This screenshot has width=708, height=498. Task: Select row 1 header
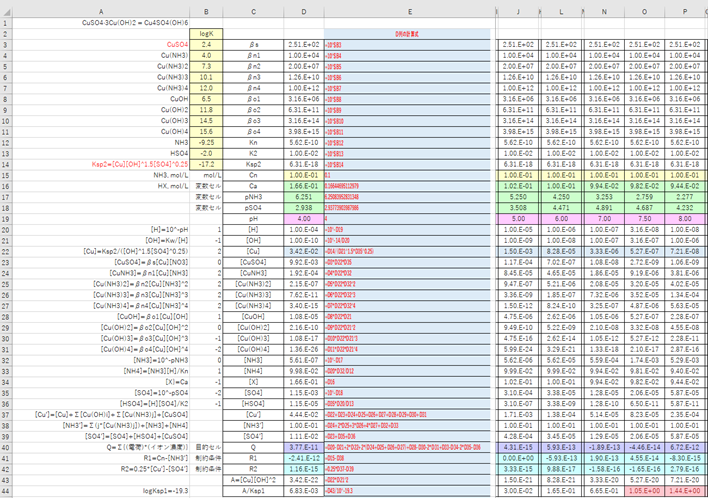coord(6,23)
